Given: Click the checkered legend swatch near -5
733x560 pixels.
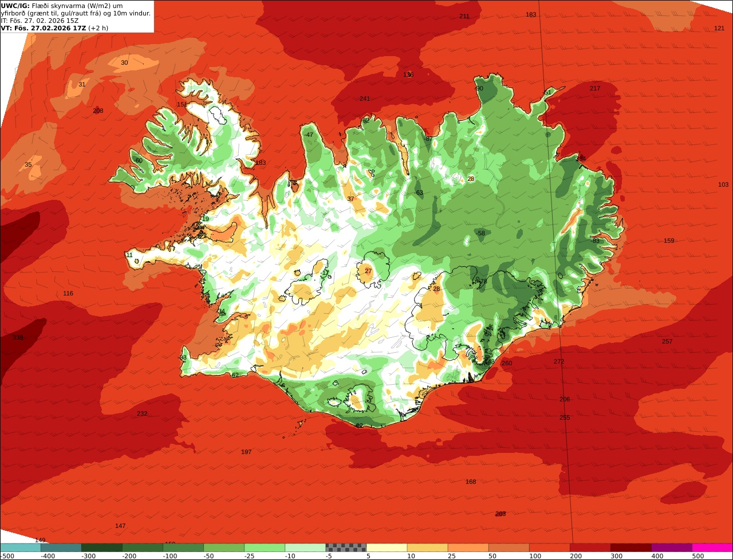Looking at the screenshot, I should coord(346,547).
